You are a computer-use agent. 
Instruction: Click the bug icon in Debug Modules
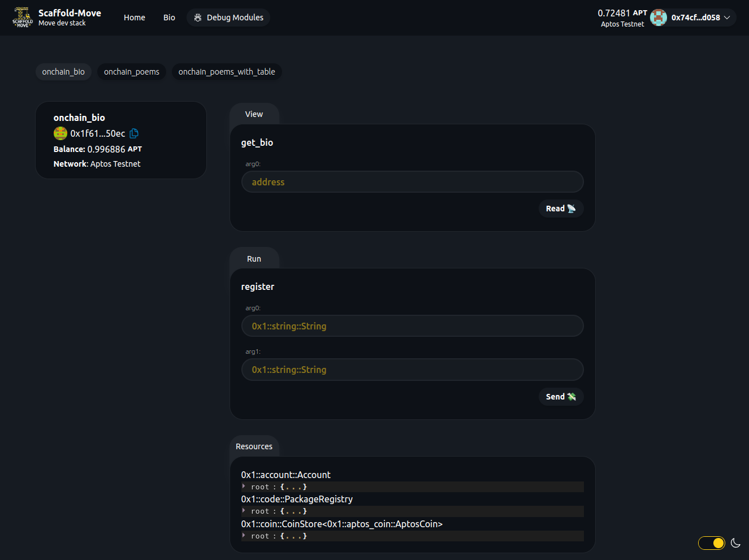click(x=198, y=18)
